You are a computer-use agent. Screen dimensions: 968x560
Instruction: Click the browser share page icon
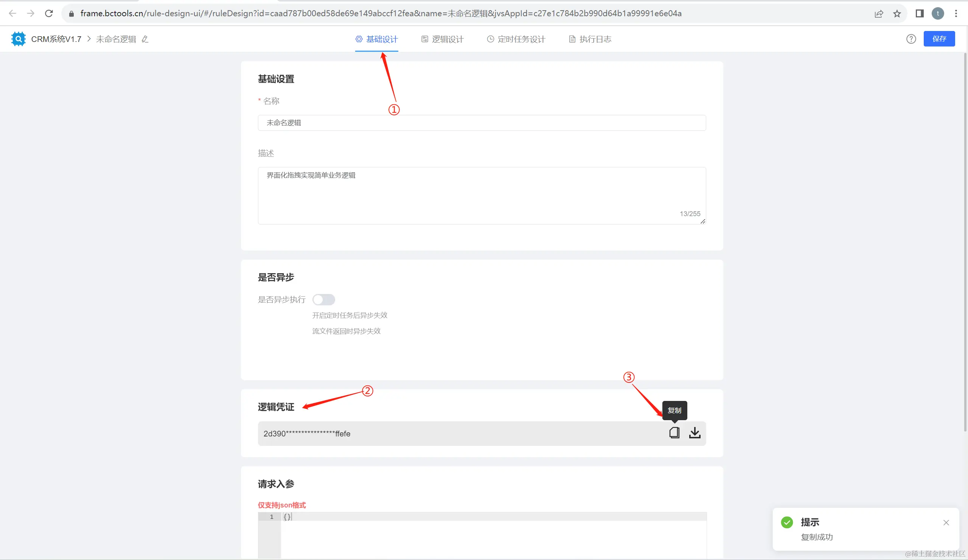[x=878, y=14]
